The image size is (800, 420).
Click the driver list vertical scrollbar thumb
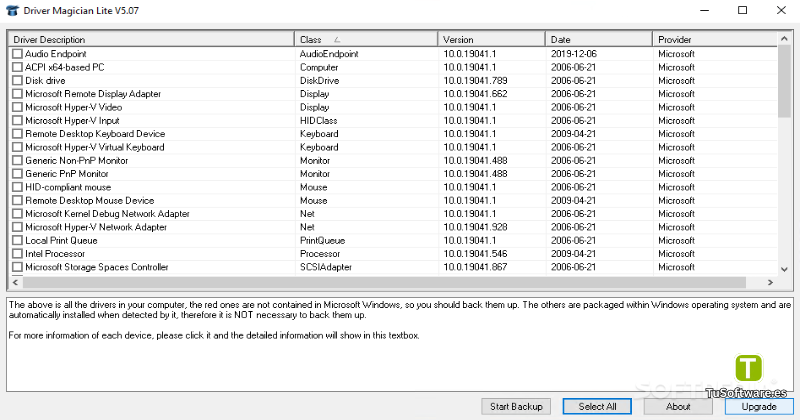pyautogui.click(x=784, y=81)
